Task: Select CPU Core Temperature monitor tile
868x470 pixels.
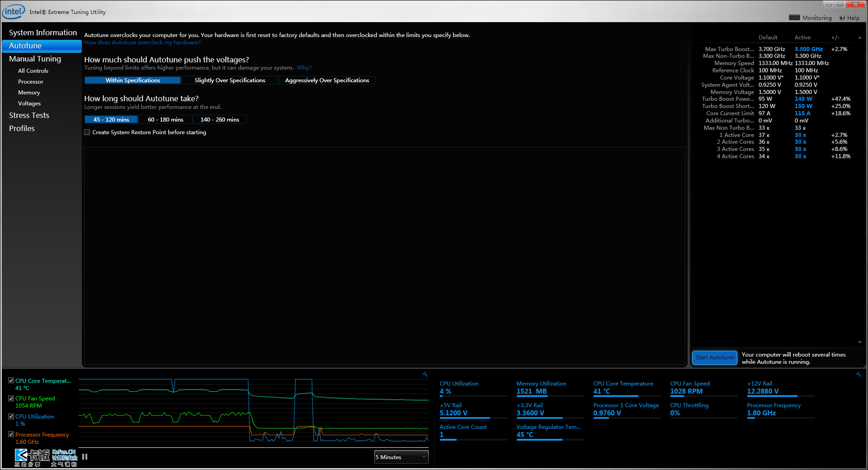Action: point(627,388)
